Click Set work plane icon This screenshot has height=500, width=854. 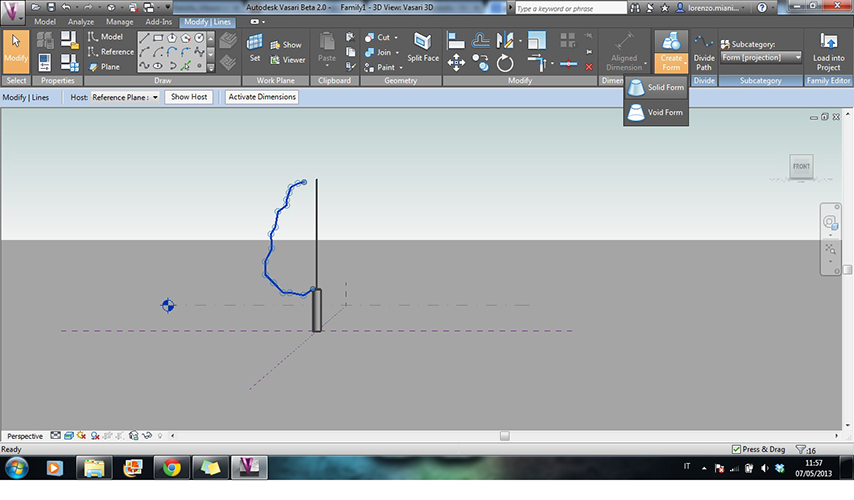point(254,48)
